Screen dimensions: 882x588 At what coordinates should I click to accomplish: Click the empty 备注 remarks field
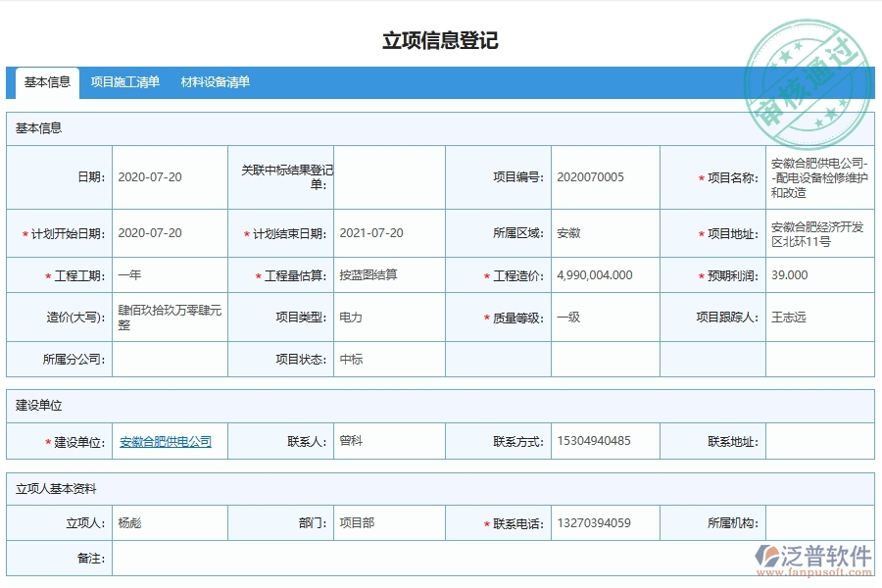[x=392, y=559]
